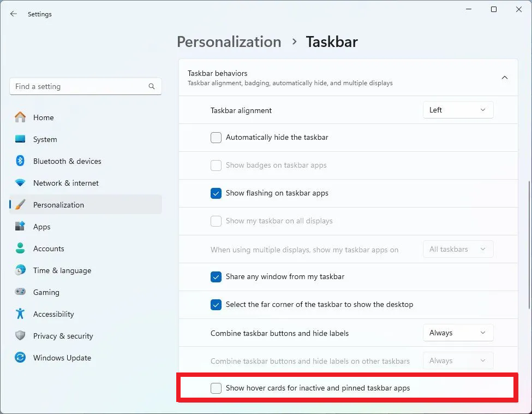Open Combine taskbar buttons Always dropdown
Screen dimensions: 532x414
(x=458, y=333)
